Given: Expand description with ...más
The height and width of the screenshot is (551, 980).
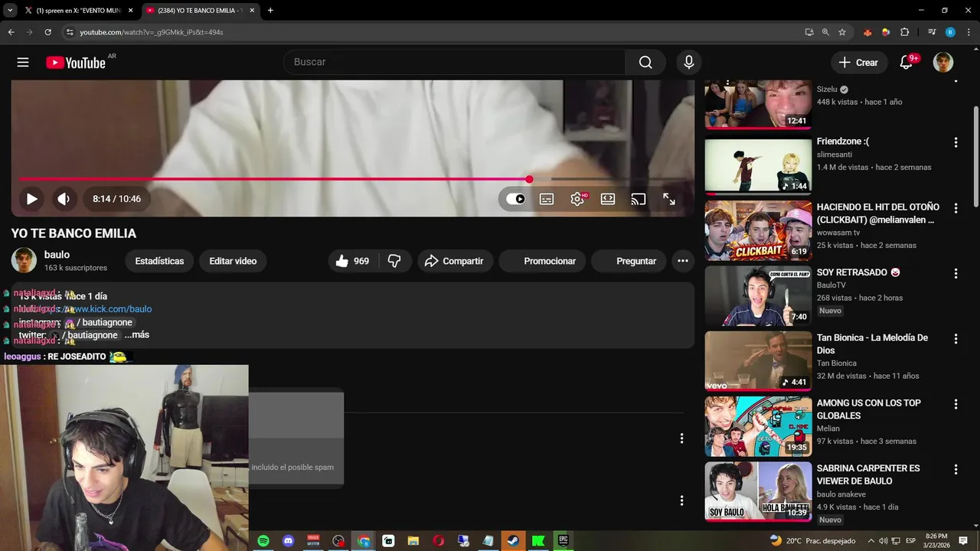Looking at the screenshot, I should click(137, 335).
